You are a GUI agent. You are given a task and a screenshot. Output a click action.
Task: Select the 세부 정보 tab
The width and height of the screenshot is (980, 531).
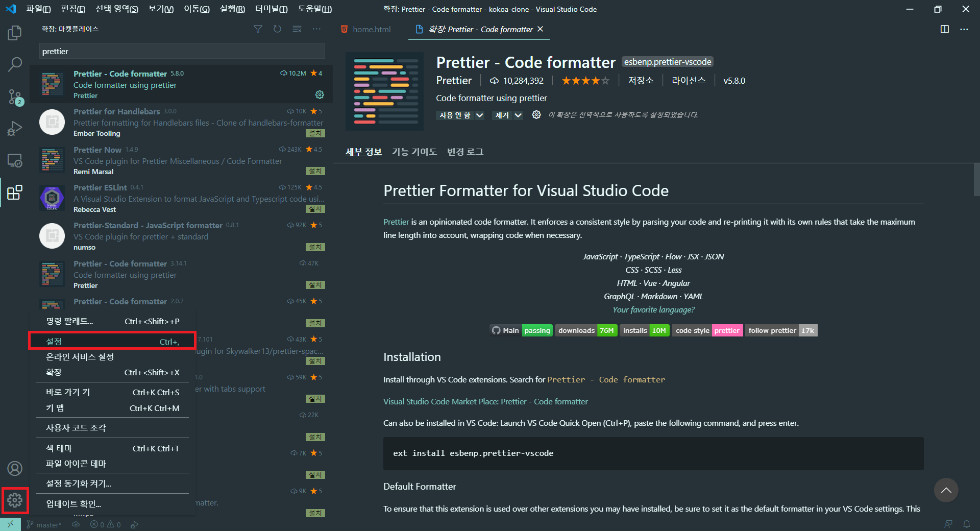(363, 152)
